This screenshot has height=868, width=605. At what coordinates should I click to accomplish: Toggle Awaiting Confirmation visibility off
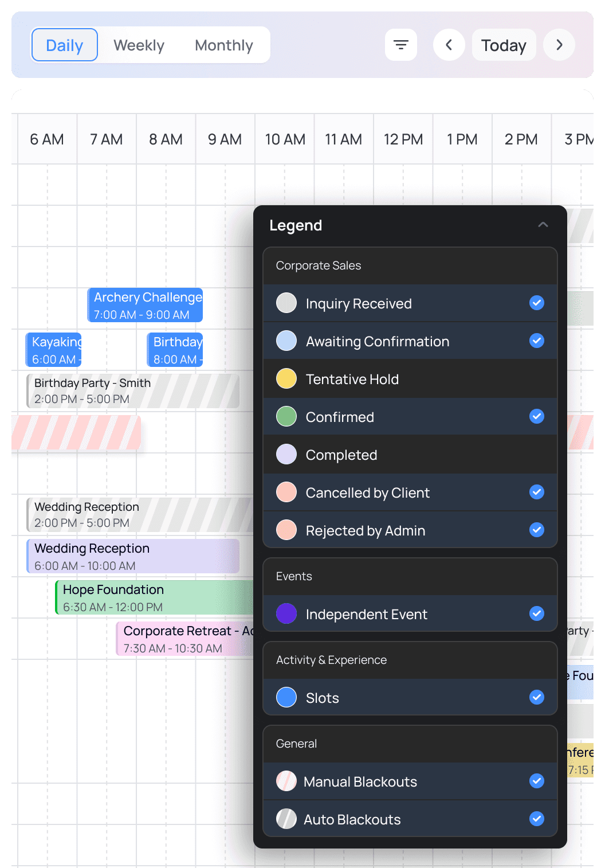(537, 341)
